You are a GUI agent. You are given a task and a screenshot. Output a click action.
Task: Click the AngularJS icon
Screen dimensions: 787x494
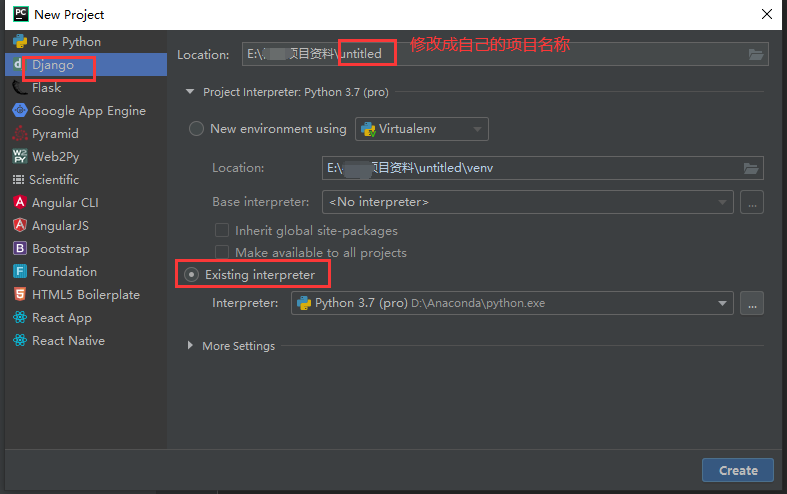coord(20,225)
